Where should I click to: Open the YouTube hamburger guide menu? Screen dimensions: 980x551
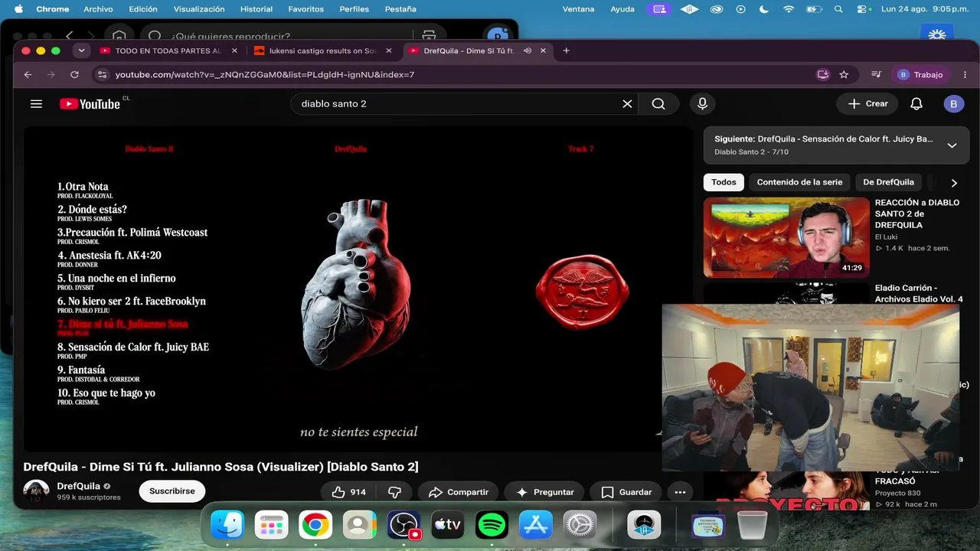pos(36,104)
